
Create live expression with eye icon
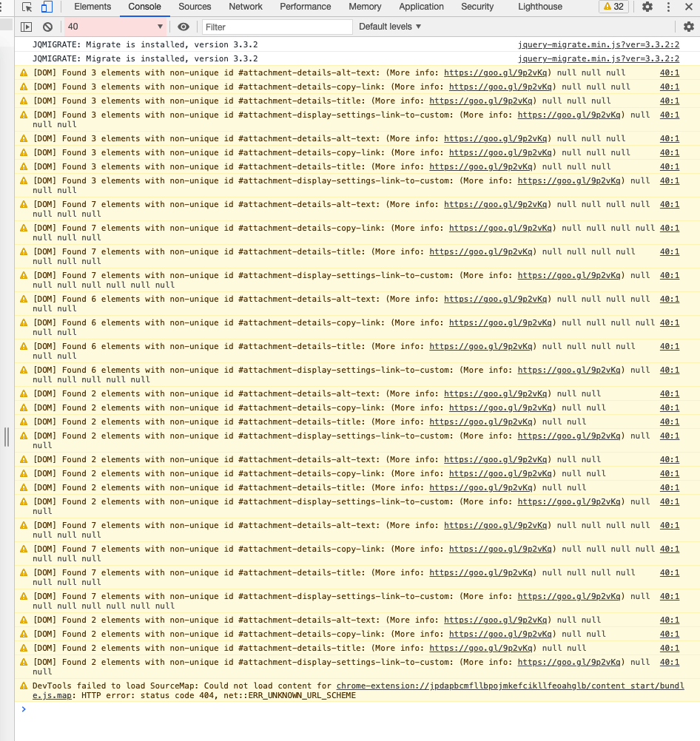point(184,27)
